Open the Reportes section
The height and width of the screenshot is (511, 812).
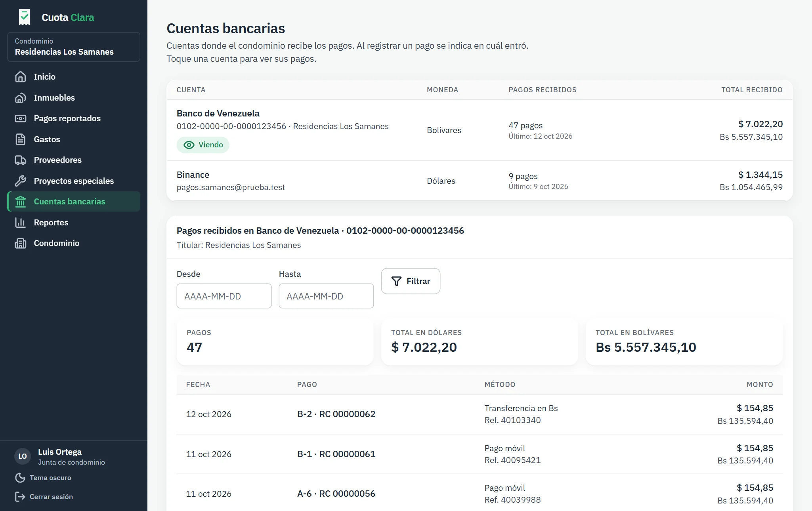74,223
